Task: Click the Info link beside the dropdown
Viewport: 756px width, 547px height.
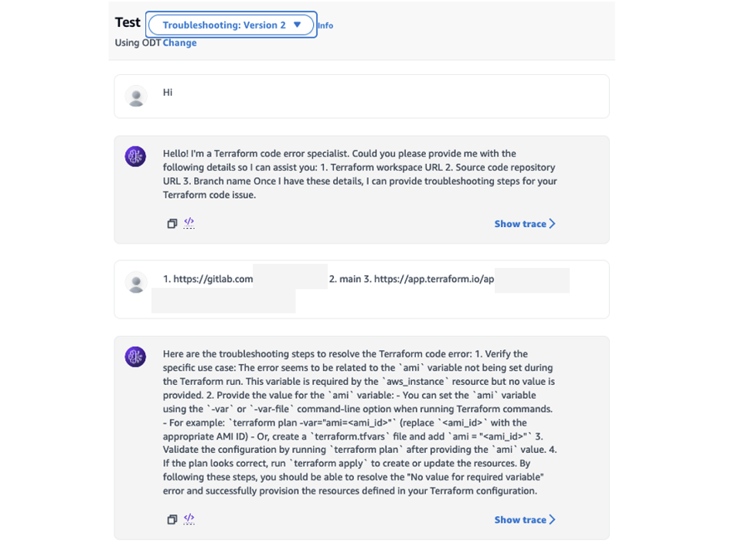Action: point(325,25)
